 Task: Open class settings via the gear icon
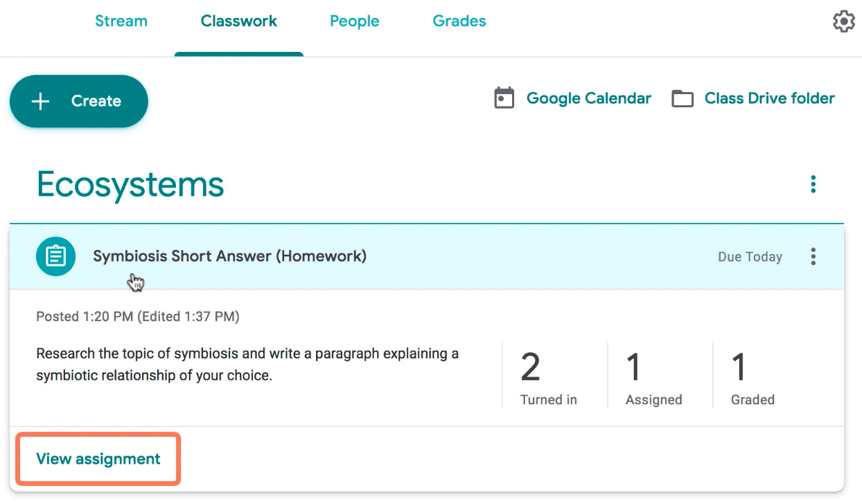click(x=843, y=21)
